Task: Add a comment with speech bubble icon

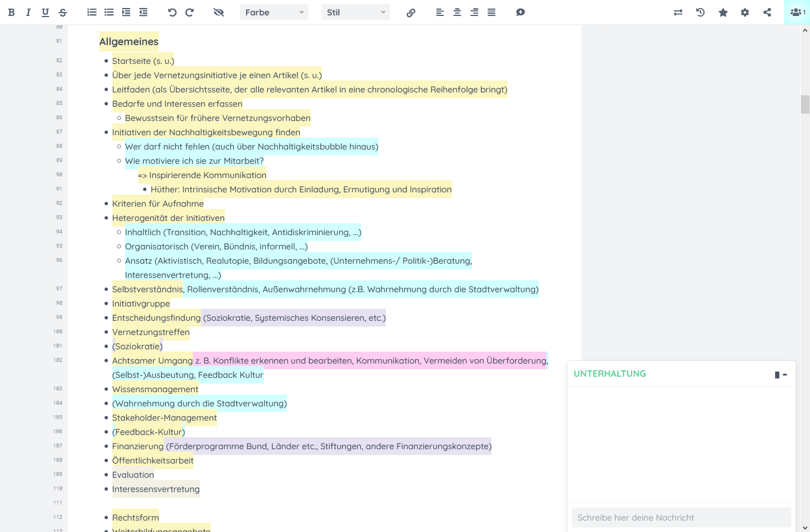Action: tap(520, 12)
